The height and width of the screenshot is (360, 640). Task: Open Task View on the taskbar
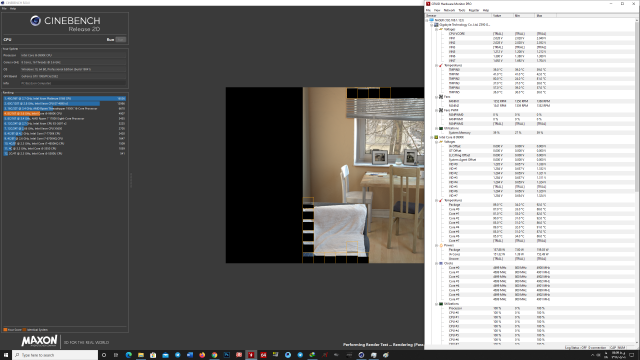pyautogui.click(x=116, y=355)
